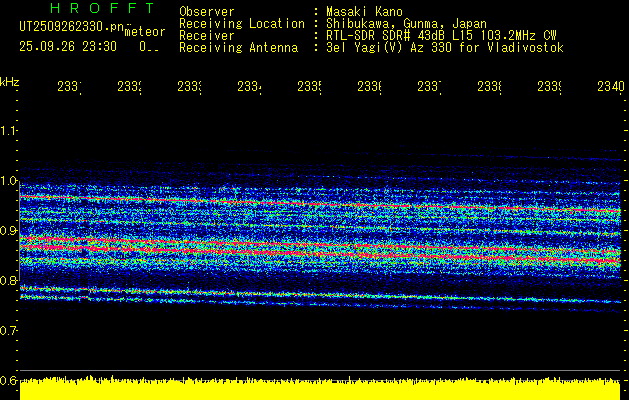Click the 'Observer' label

(207, 11)
